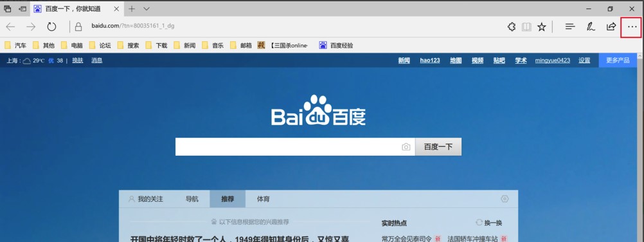This screenshot has width=644, height=242.
Task: Toggle reading view book icon
Action: click(x=526, y=27)
